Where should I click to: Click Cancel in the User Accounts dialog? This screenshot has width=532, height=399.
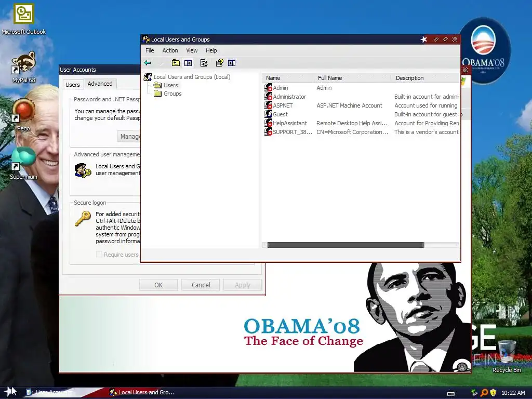201,285
